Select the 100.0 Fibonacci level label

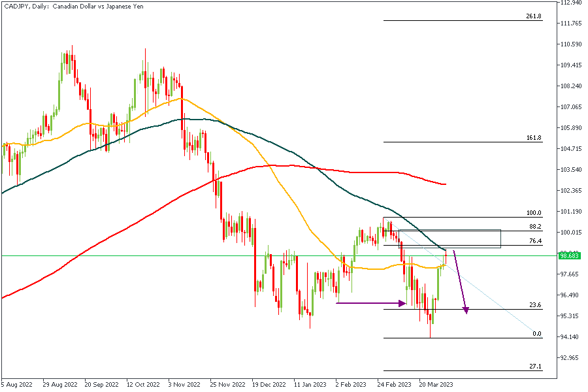[534, 213]
